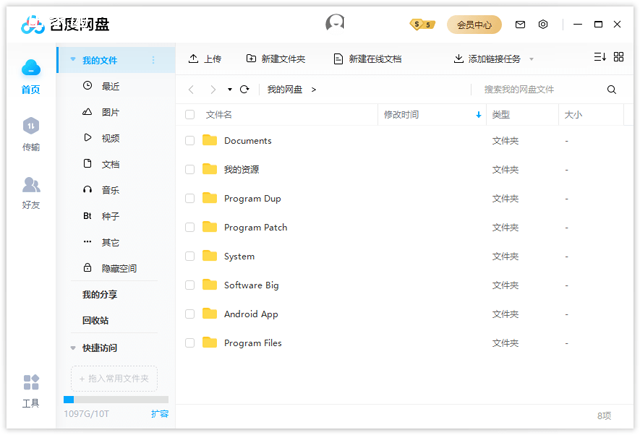Click the Baidu Netdisk logo

(65, 24)
